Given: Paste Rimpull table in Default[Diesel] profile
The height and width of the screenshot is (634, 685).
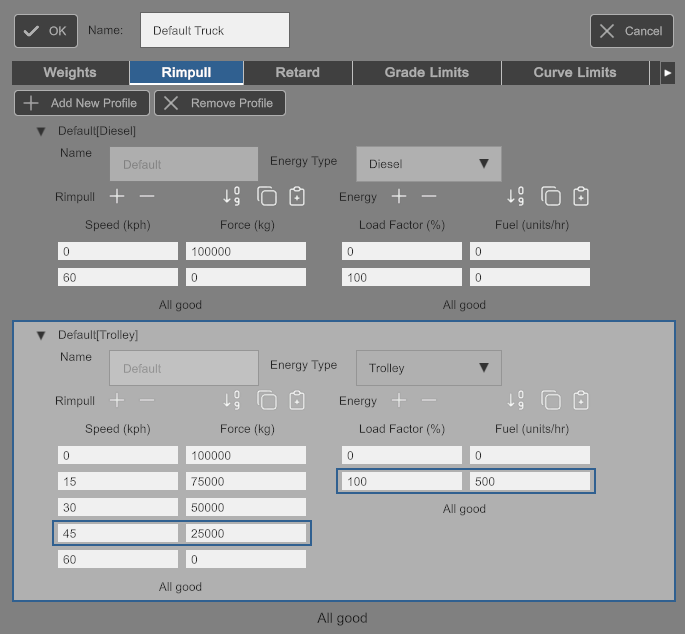Looking at the screenshot, I should (x=297, y=196).
